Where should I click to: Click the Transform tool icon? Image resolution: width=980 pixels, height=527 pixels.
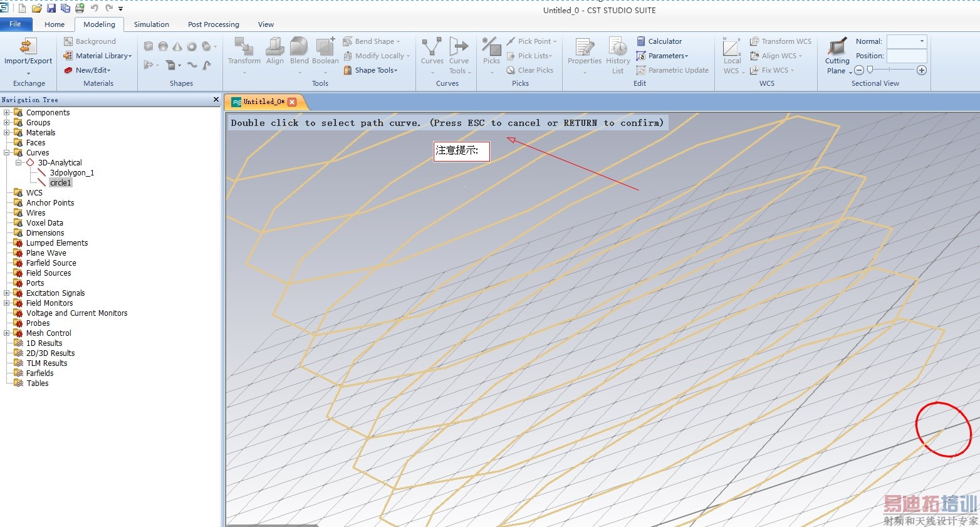pyautogui.click(x=244, y=46)
